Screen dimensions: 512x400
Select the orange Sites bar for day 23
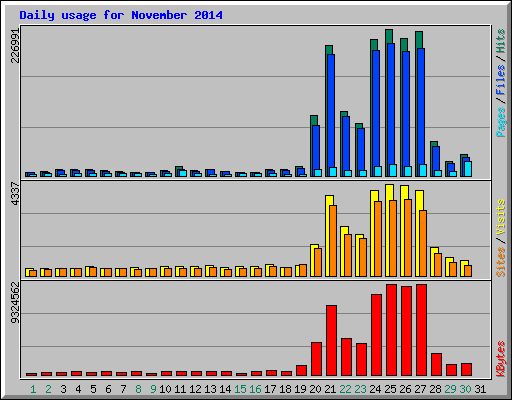pyautogui.click(x=363, y=257)
